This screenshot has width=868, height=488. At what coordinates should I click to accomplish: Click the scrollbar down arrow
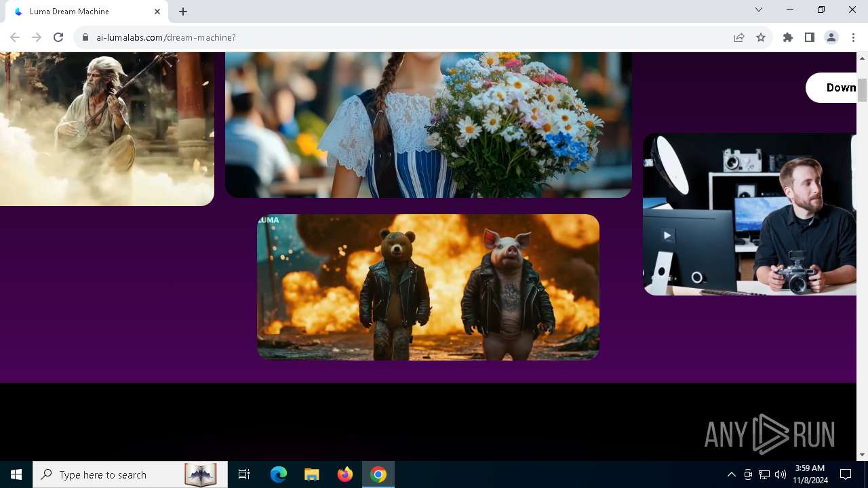pyautogui.click(x=863, y=455)
